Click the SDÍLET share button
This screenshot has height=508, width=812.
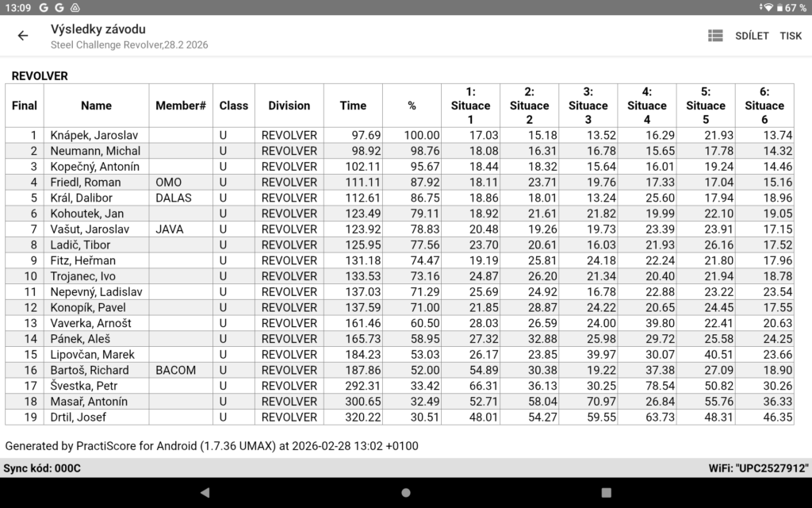click(x=752, y=36)
